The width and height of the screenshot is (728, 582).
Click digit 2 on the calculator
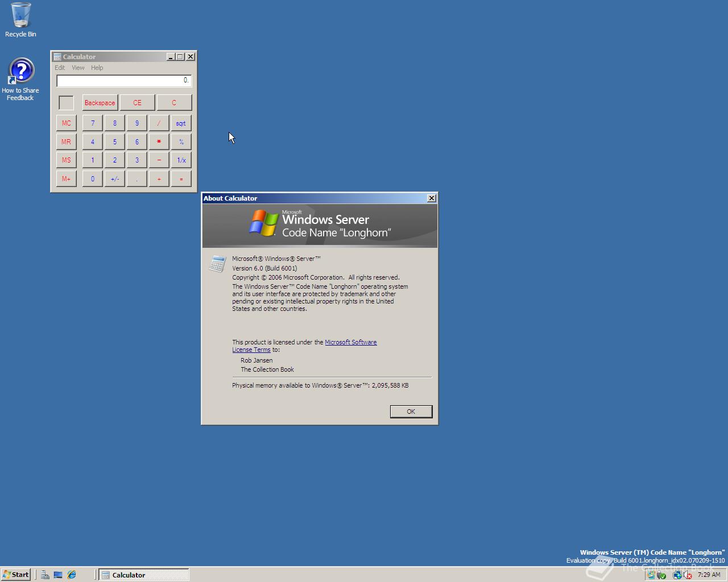pyautogui.click(x=115, y=160)
